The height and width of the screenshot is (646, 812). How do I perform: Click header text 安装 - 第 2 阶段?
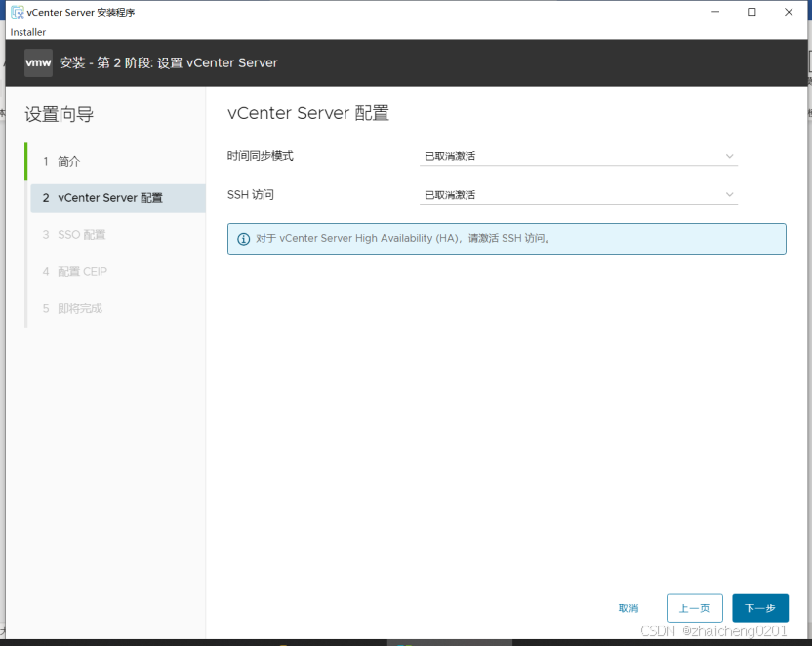pyautogui.click(x=105, y=63)
